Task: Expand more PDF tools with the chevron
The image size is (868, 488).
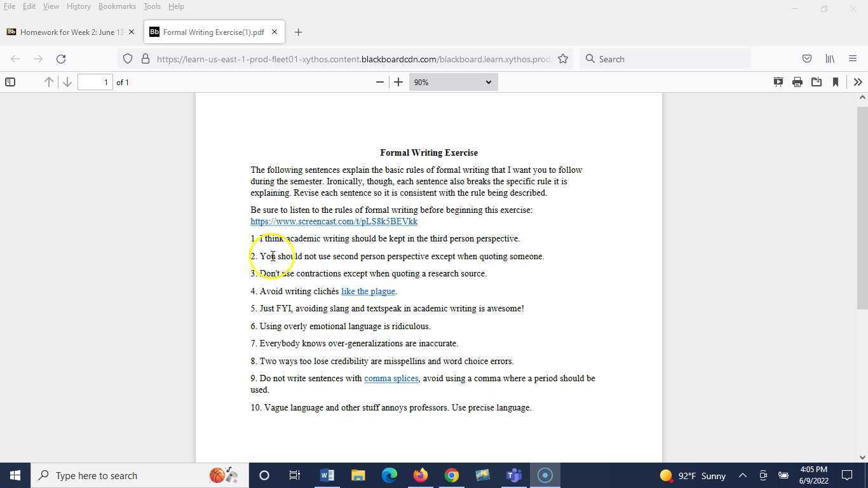Action: click(x=858, y=82)
